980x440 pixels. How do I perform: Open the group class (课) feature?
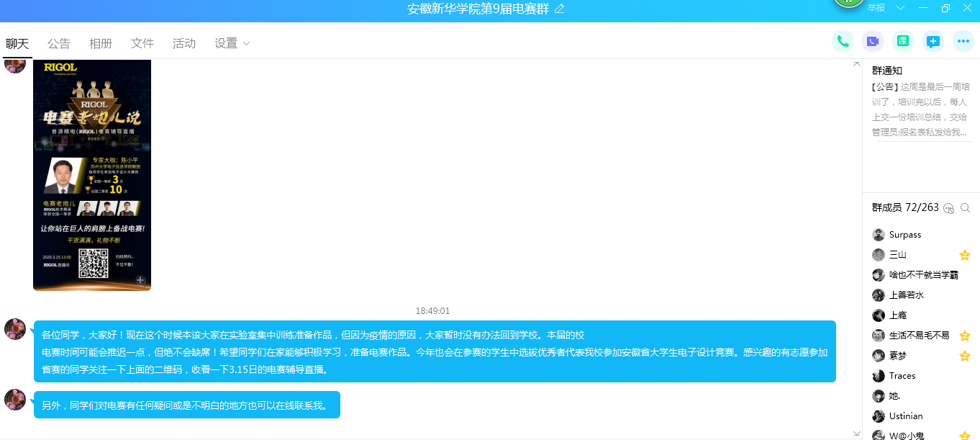[x=903, y=41]
